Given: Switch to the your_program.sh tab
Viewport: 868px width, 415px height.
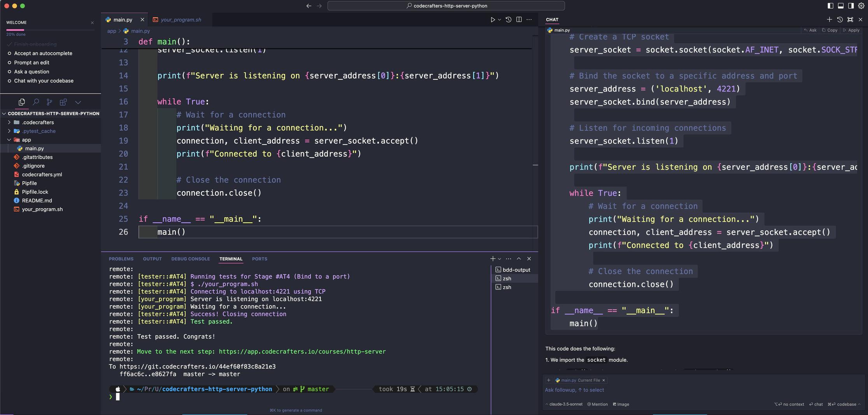Looking at the screenshot, I should [180, 20].
